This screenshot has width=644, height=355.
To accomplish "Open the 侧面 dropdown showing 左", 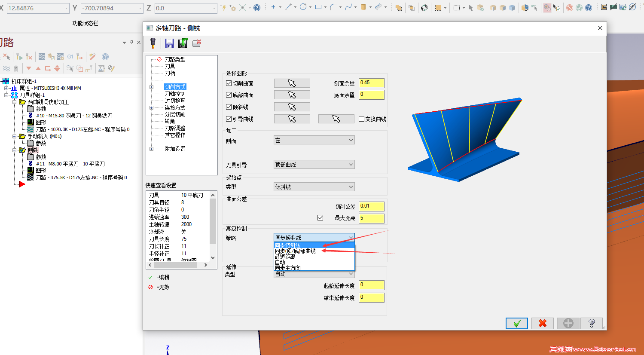I will pos(314,140).
